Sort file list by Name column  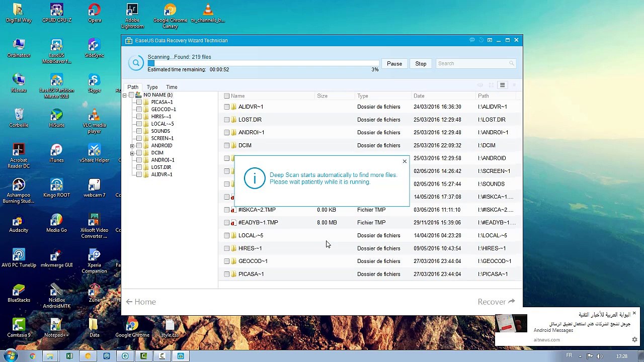pyautogui.click(x=237, y=96)
